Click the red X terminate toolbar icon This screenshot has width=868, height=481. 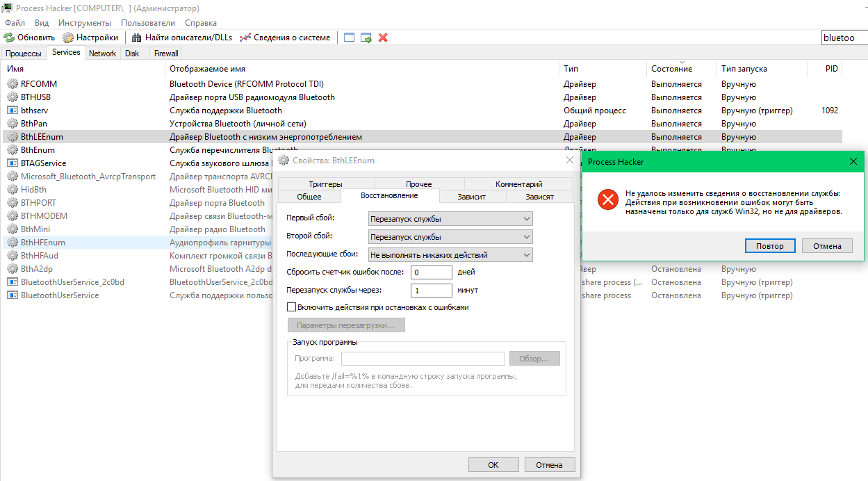coord(383,38)
